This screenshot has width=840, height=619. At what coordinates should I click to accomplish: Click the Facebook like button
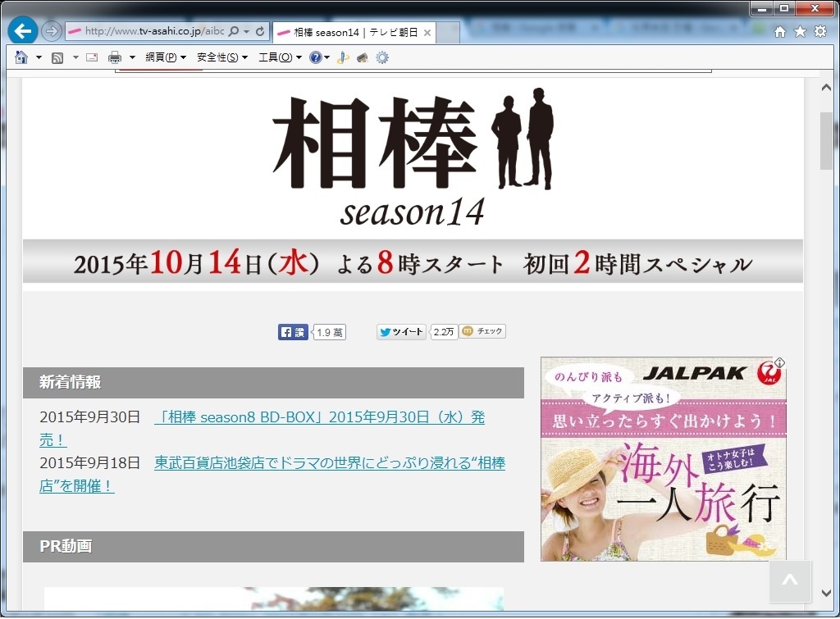click(x=293, y=332)
